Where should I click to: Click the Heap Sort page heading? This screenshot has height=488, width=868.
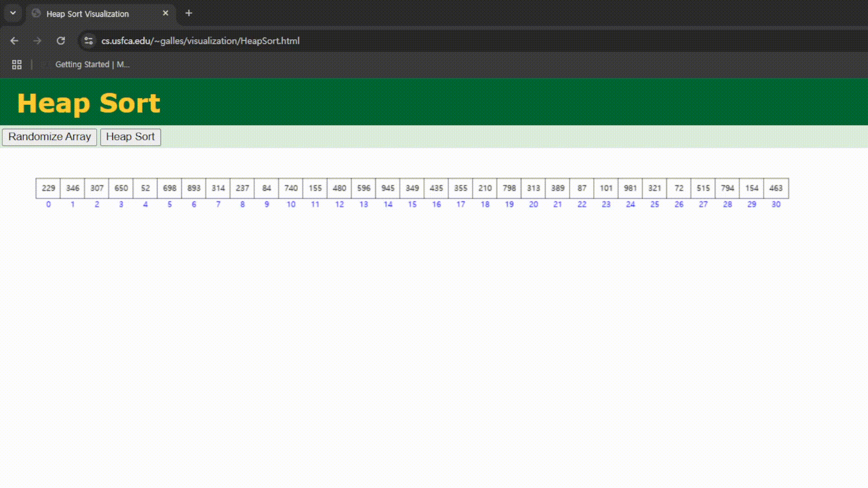point(89,103)
